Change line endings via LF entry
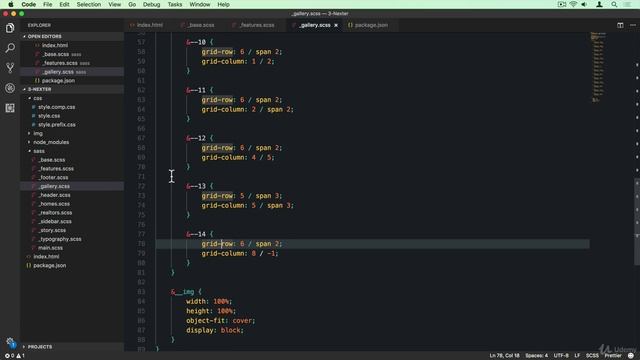This screenshot has width=640, height=360. [x=577, y=356]
